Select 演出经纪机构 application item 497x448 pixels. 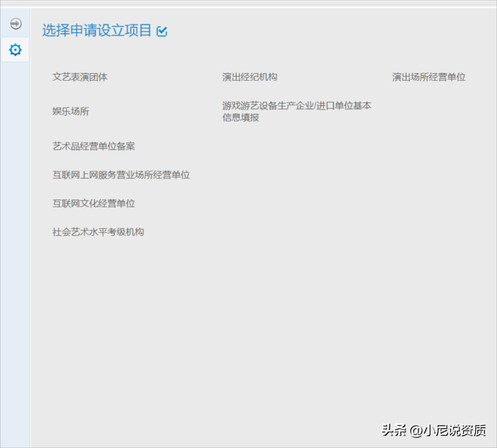249,77
